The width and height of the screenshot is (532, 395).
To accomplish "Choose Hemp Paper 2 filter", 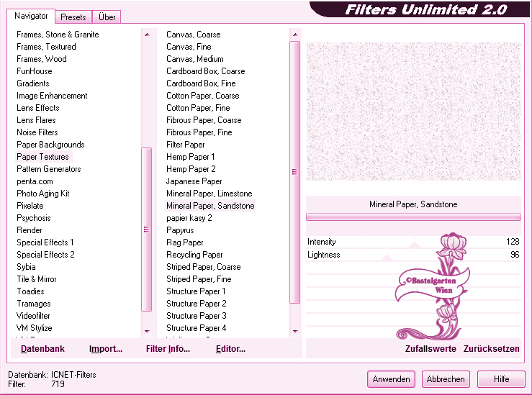I will 191,169.
